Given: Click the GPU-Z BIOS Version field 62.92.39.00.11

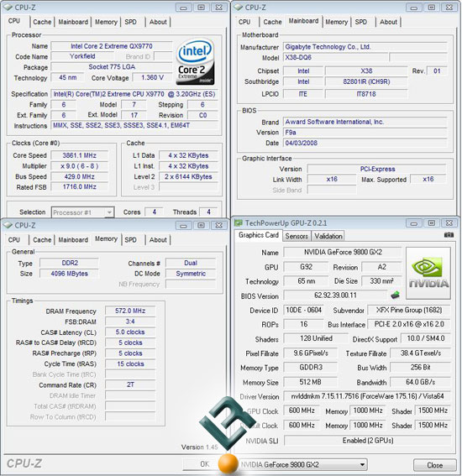Looking at the screenshot, I should coord(335,295).
